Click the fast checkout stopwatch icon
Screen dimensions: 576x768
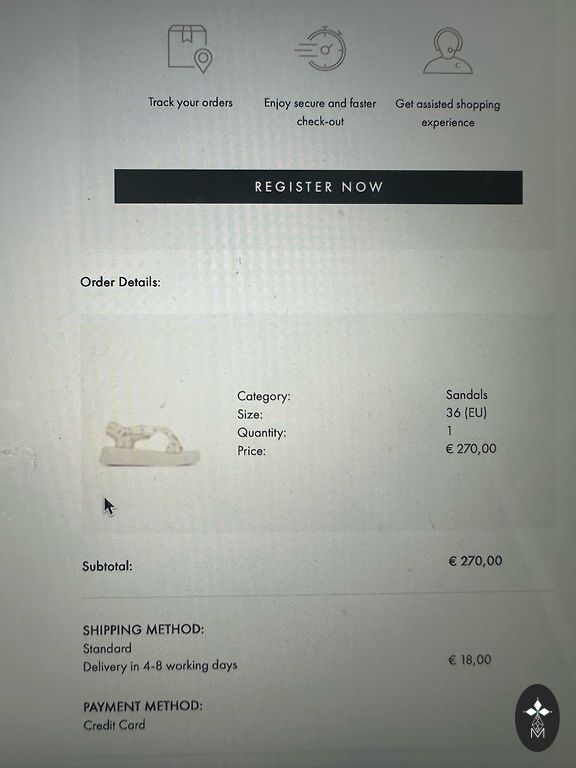tap(321, 49)
